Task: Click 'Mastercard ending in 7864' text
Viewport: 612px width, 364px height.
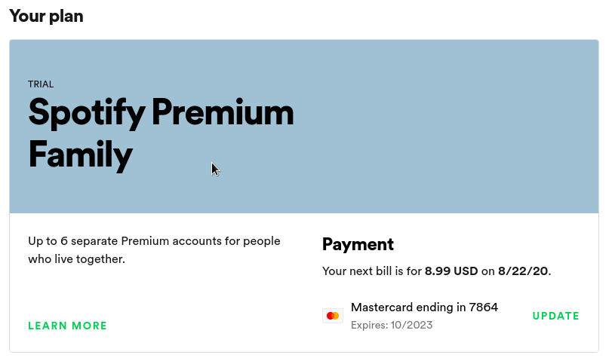Action: [x=424, y=307]
